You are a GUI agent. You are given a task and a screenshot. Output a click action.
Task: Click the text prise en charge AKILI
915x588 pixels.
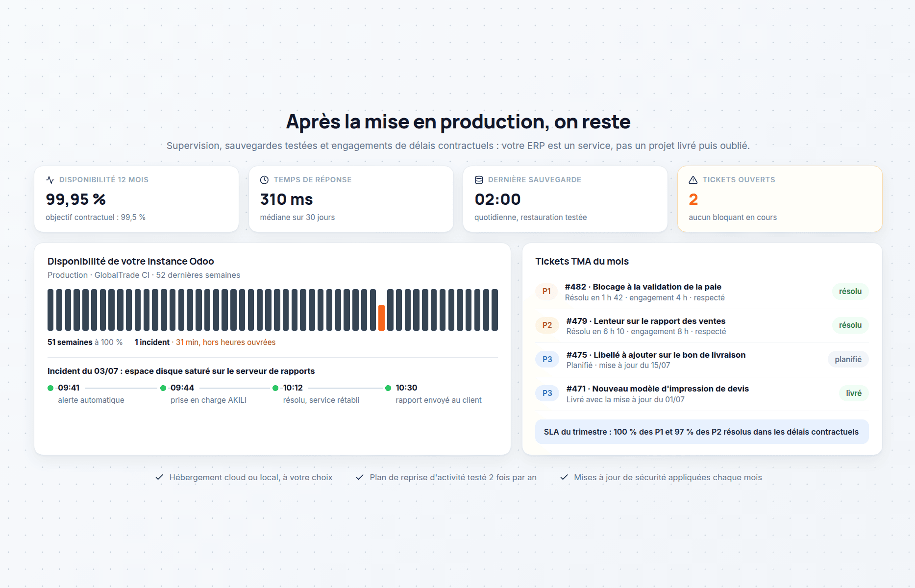coord(208,400)
